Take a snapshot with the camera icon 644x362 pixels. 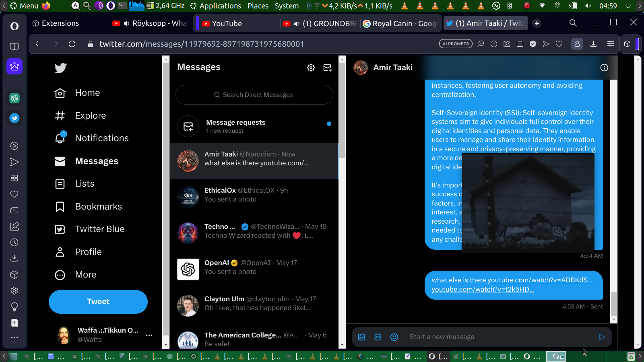pos(520,44)
